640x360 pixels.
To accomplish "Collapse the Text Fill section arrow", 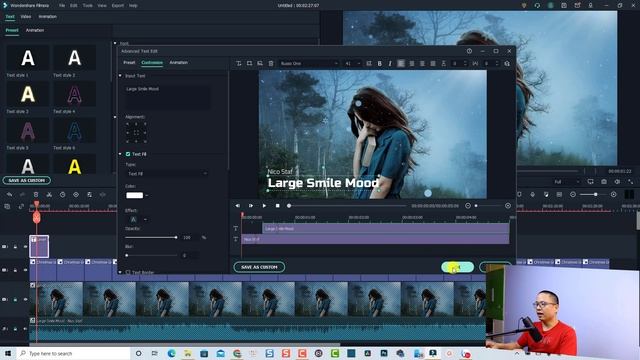I will tap(120, 154).
